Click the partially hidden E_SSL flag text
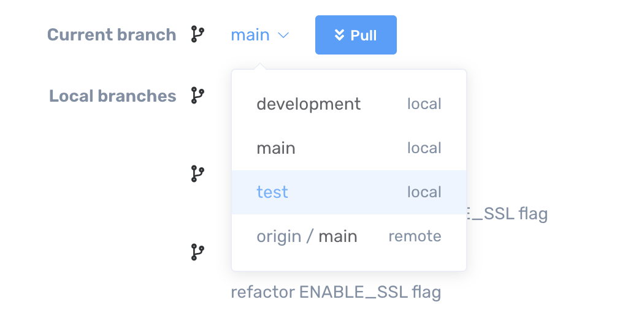 [507, 214]
